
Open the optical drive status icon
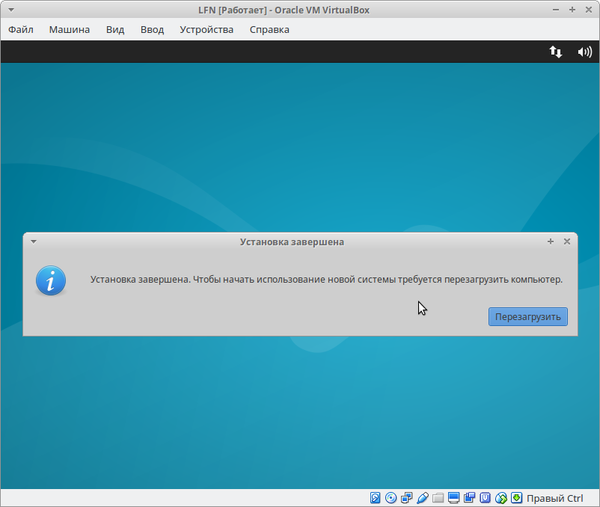point(391,498)
